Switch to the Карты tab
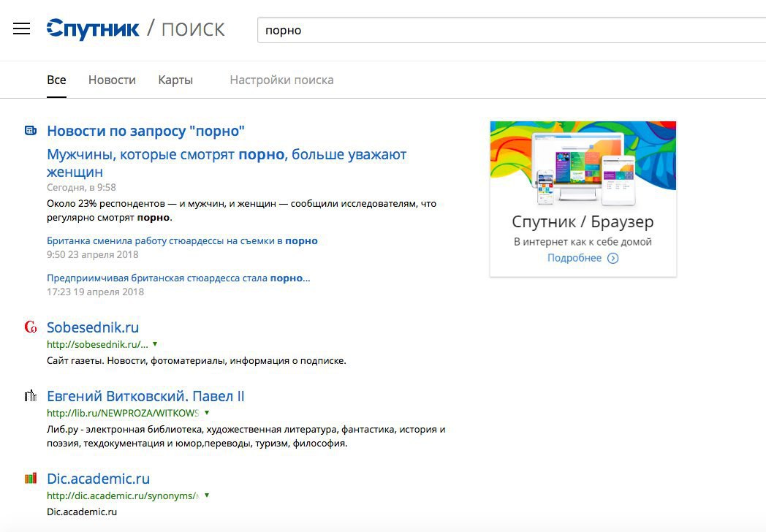 pyautogui.click(x=175, y=80)
